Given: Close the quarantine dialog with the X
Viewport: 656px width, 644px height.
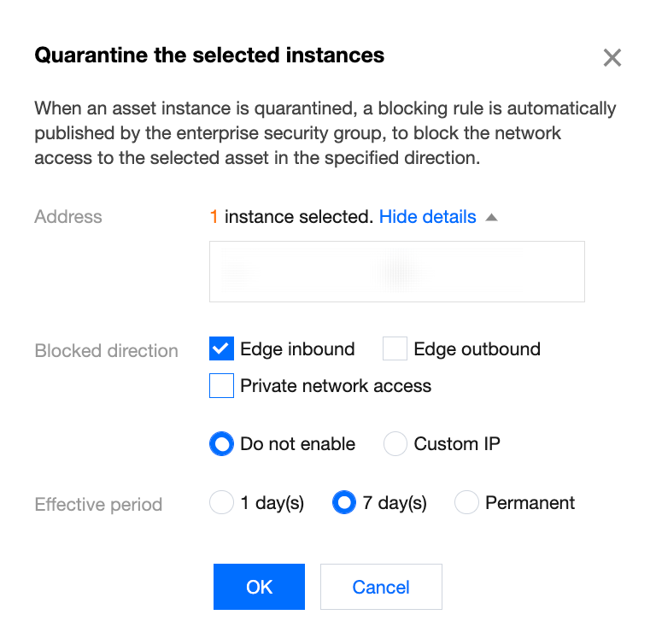Looking at the screenshot, I should (612, 58).
